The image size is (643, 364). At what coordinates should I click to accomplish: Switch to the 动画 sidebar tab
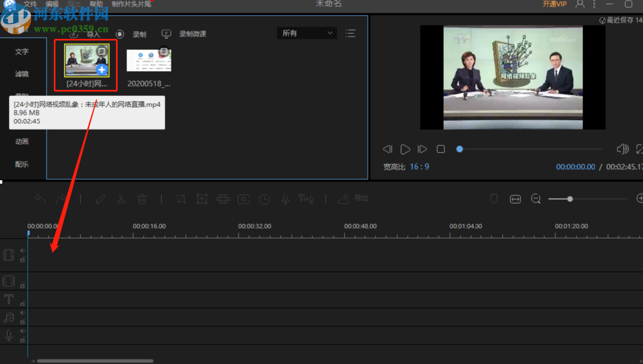point(22,141)
